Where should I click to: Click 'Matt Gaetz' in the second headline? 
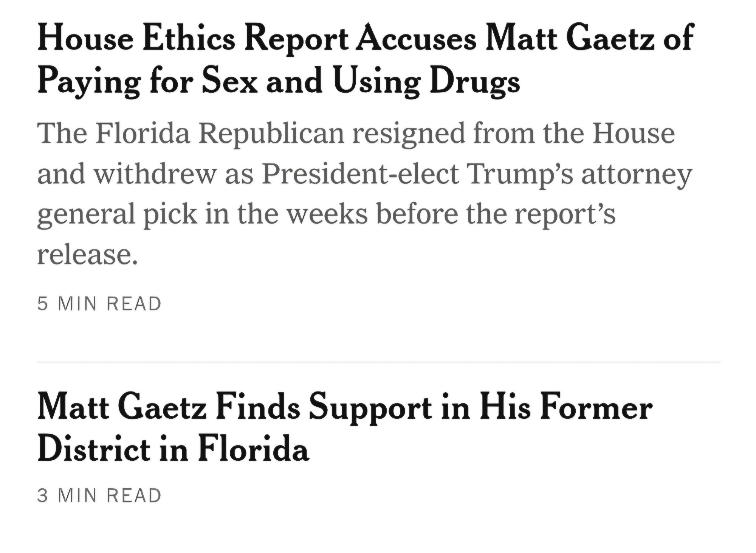pos(122,408)
